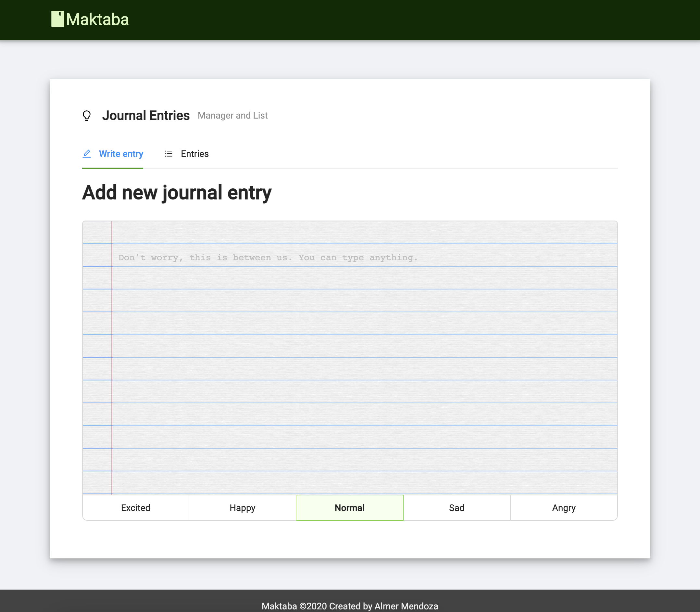Image resolution: width=700 pixels, height=612 pixels.
Task: Click the pencil icon next to Write entry
Action: coord(88,154)
